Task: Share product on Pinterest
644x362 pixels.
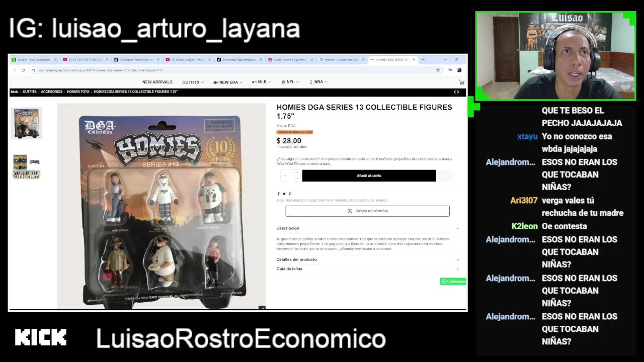Action: pos(290,194)
